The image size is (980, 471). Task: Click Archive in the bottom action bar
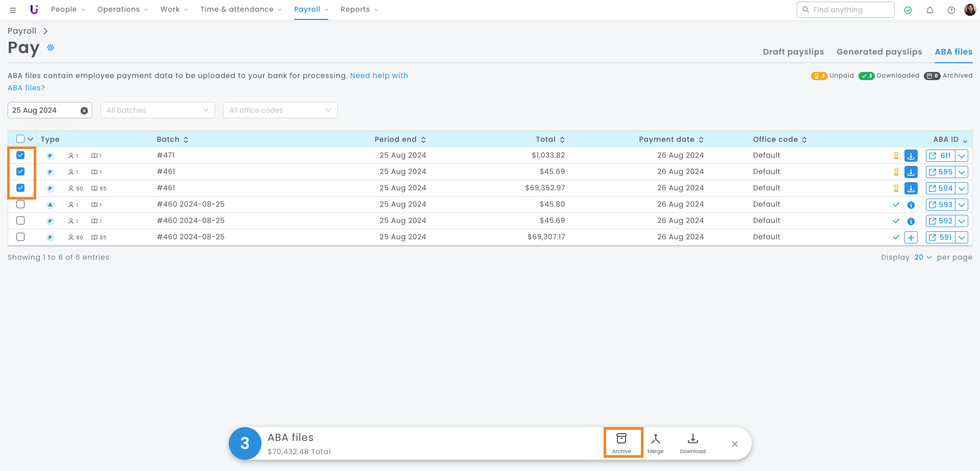[622, 442]
